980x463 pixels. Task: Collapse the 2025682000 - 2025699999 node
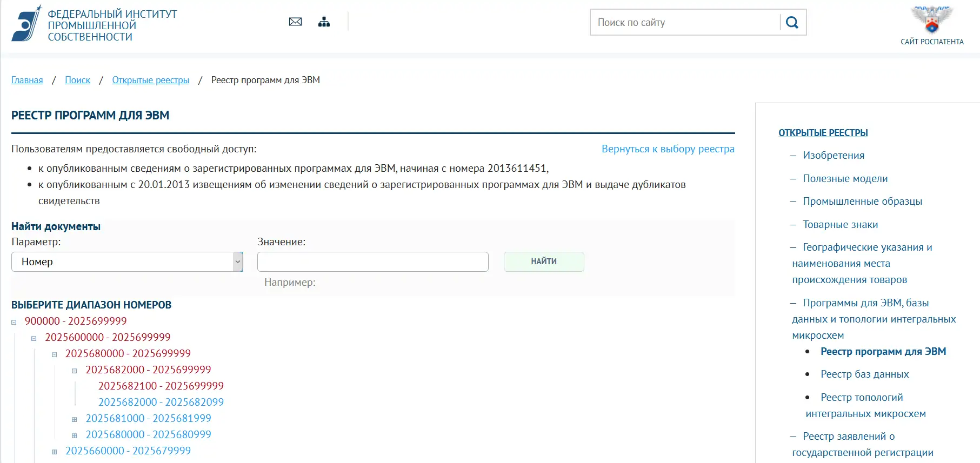coord(75,371)
